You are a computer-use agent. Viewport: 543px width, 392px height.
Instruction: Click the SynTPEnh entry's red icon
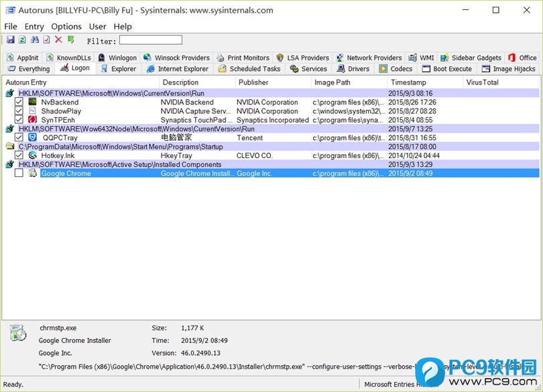click(x=33, y=120)
